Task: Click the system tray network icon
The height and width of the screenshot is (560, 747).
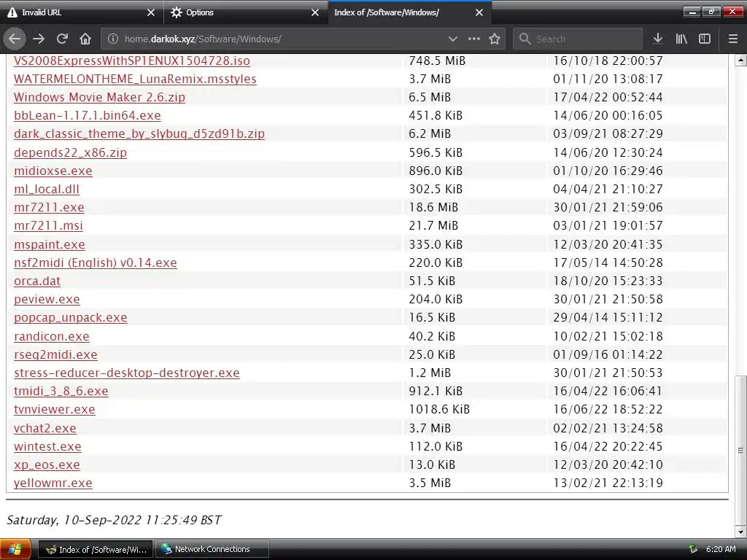Action: pyautogui.click(x=694, y=550)
